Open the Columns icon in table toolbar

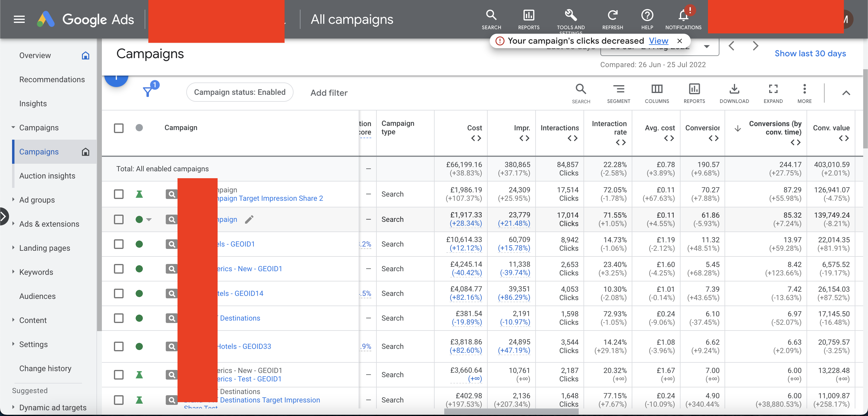[x=656, y=89]
